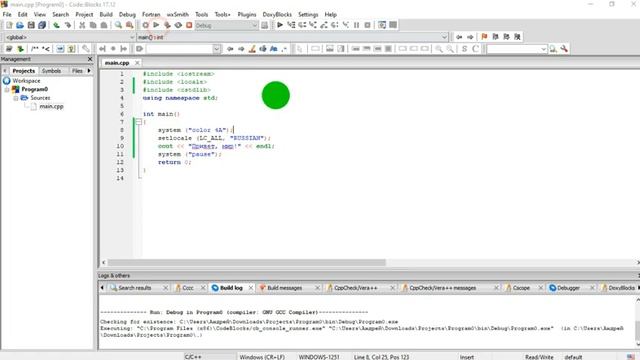This screenshot has width=640, height=360.
Task: Open the File menu
Action: point(7,14)
